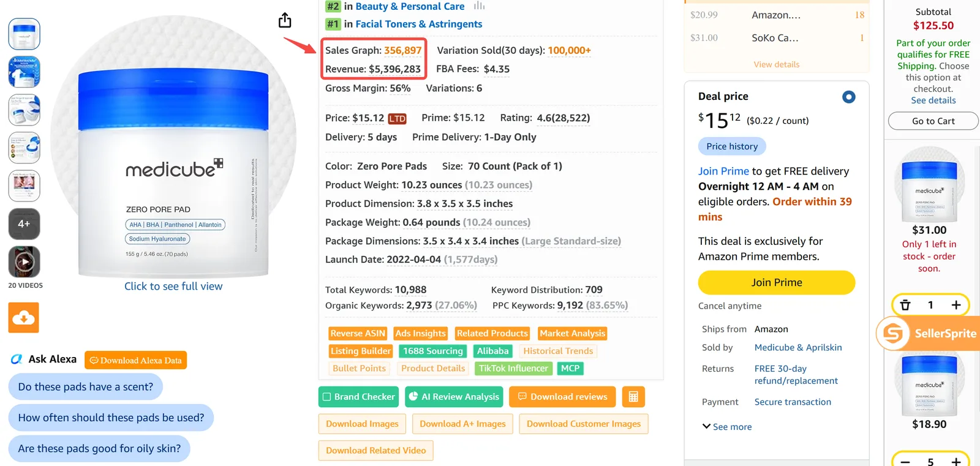Viewport: 980px width, 466px height.
Task: Open the Listing Builder tab
Action: click(x=360, y=351)
